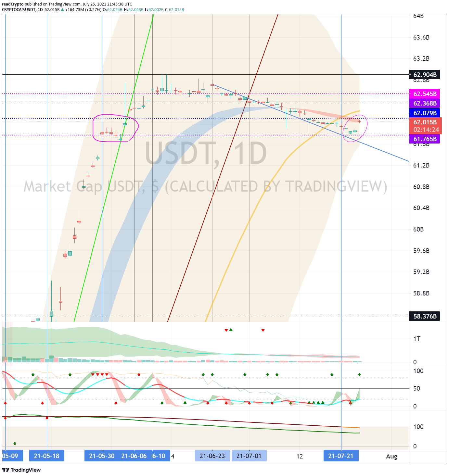
Task: Click the purple 62.368B price label
Action: tap(424, 103)
